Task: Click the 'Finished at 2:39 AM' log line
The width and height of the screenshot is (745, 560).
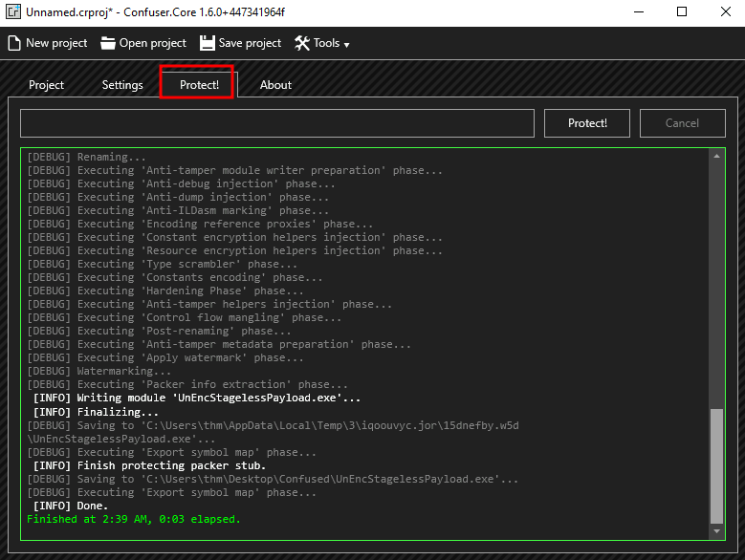Action: (134, 520)
